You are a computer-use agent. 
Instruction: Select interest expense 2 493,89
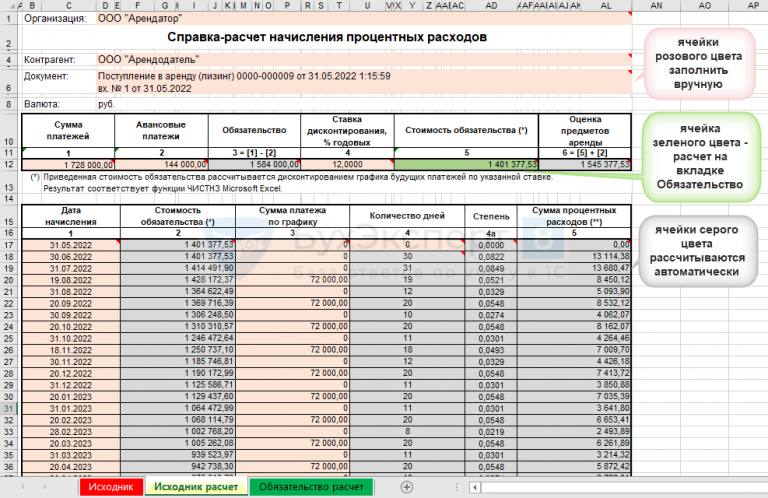pos(574,432)
